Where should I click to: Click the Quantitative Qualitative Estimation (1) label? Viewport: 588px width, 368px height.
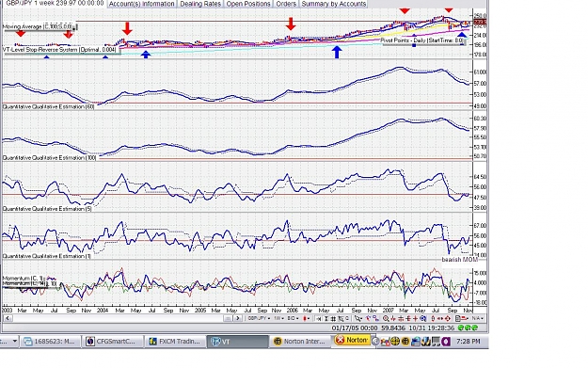[47, 256]
